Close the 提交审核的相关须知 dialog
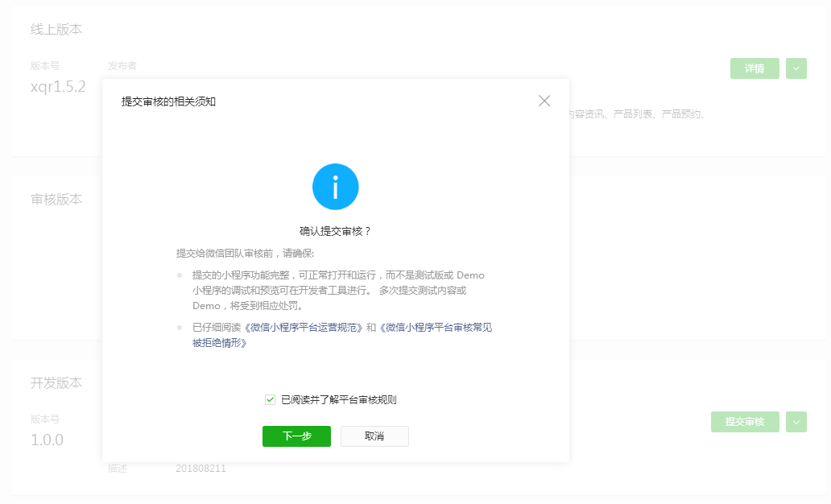The image size is (831, 504). (544, 101)
